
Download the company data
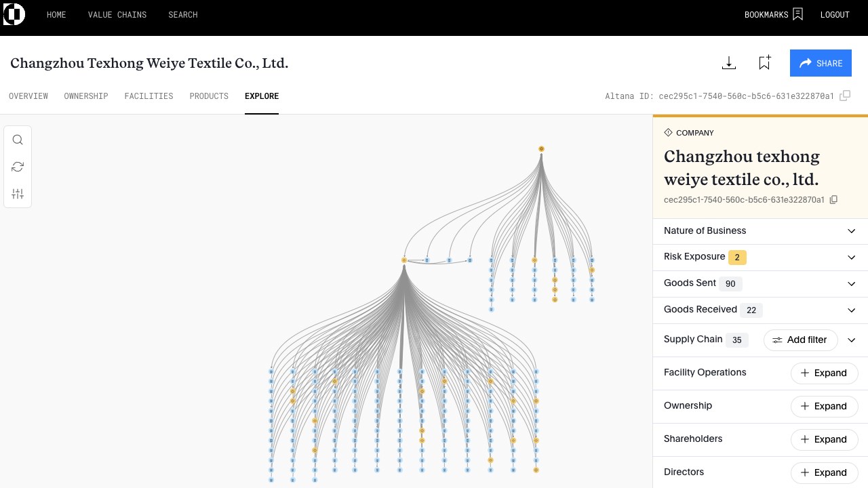point(729,63)
